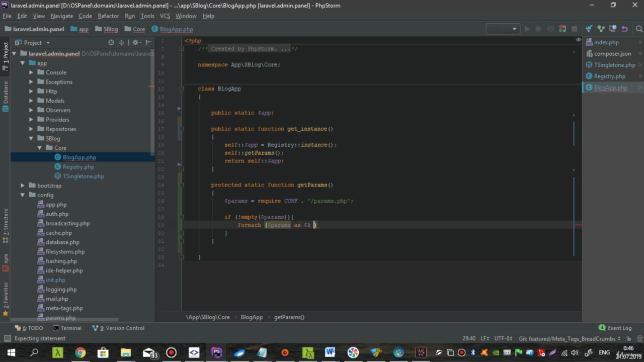This screenshot has width=644, height=362.
Task: Click getParams() in the editor breadcrumb
Action: coord(289,317)
